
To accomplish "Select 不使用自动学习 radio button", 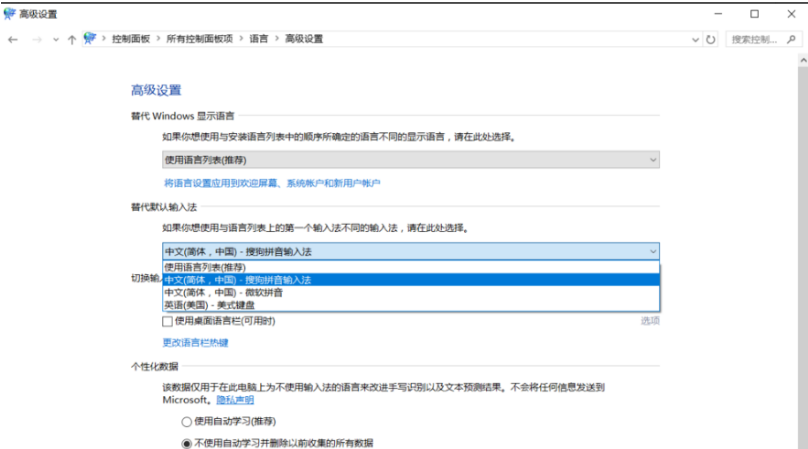I will pyautogui.click(x=186, y=442).
